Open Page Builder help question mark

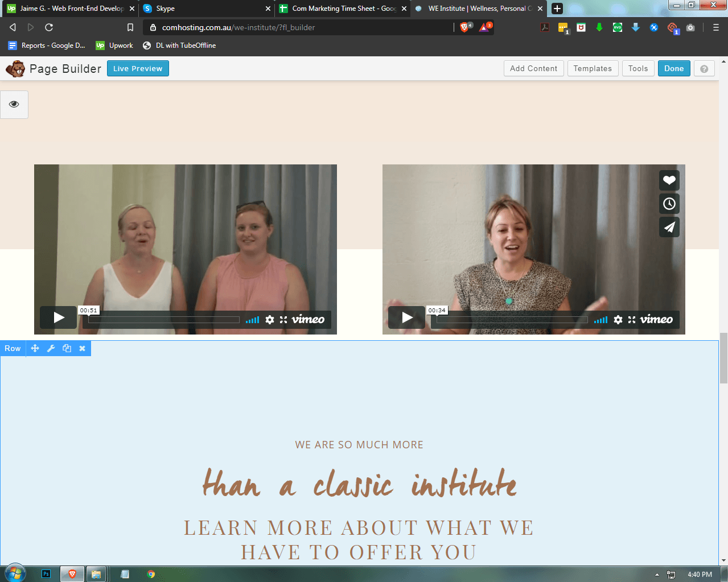point(704,69)
